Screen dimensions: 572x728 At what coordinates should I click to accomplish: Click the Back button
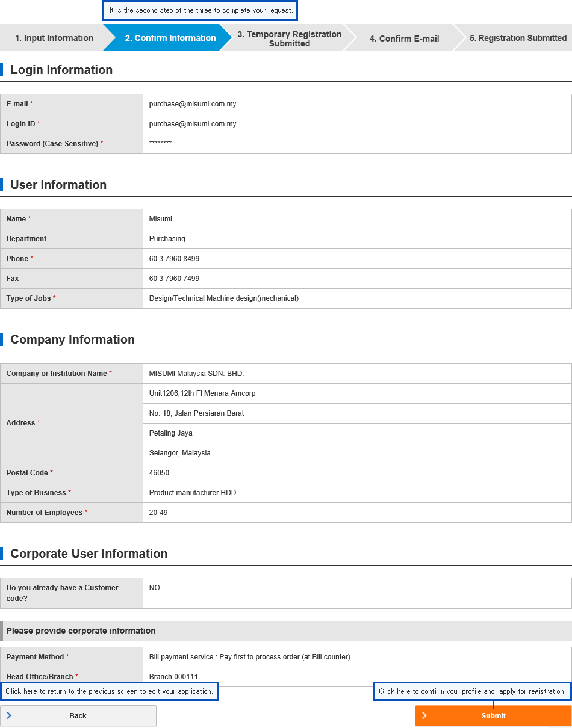(x=78, y=715)
